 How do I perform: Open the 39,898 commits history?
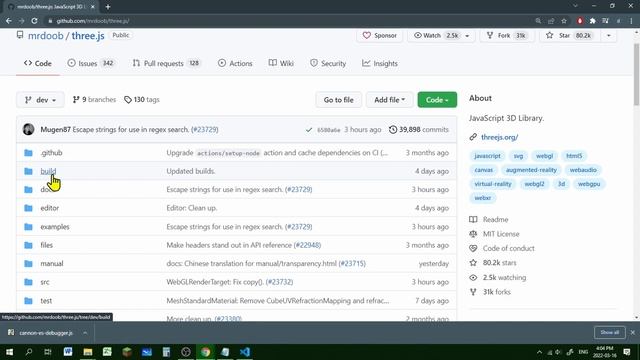click(418, 129)
